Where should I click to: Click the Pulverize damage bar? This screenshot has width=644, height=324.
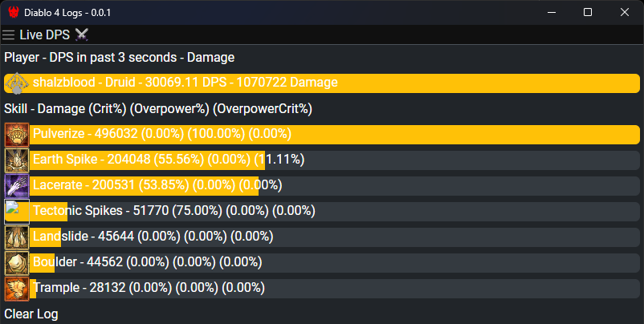[322, 135]
